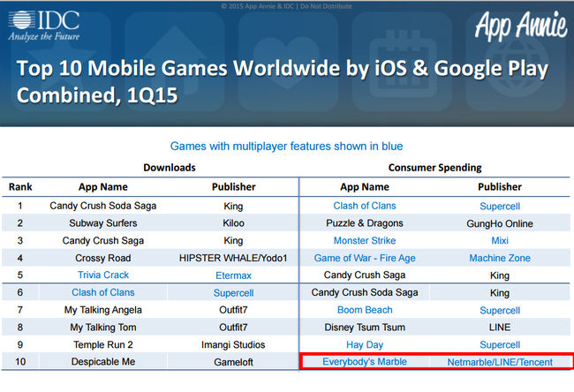Click the Downloads section header

click(x=169, y=166)
